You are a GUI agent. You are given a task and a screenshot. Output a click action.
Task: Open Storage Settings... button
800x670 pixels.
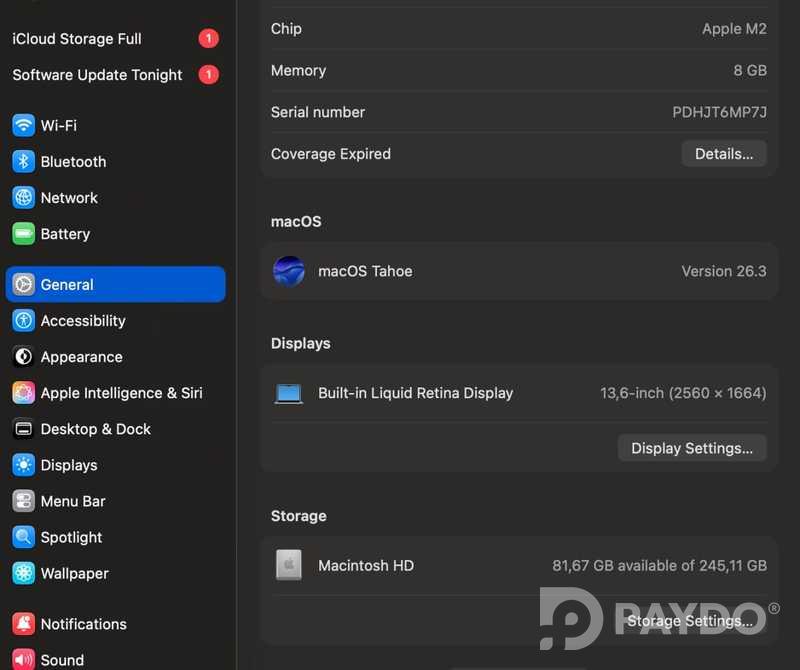point(690,621)
